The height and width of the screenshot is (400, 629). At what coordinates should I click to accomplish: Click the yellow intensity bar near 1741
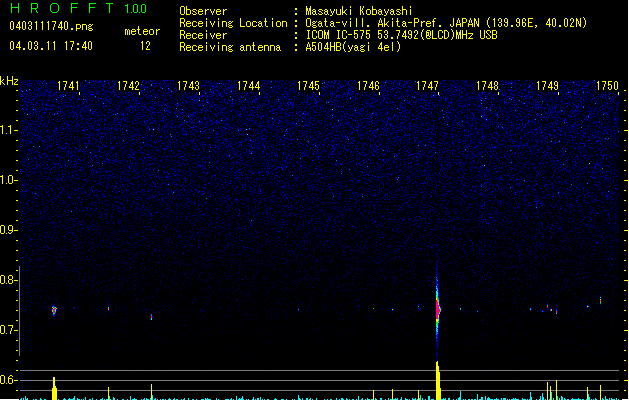pos(54,388)
